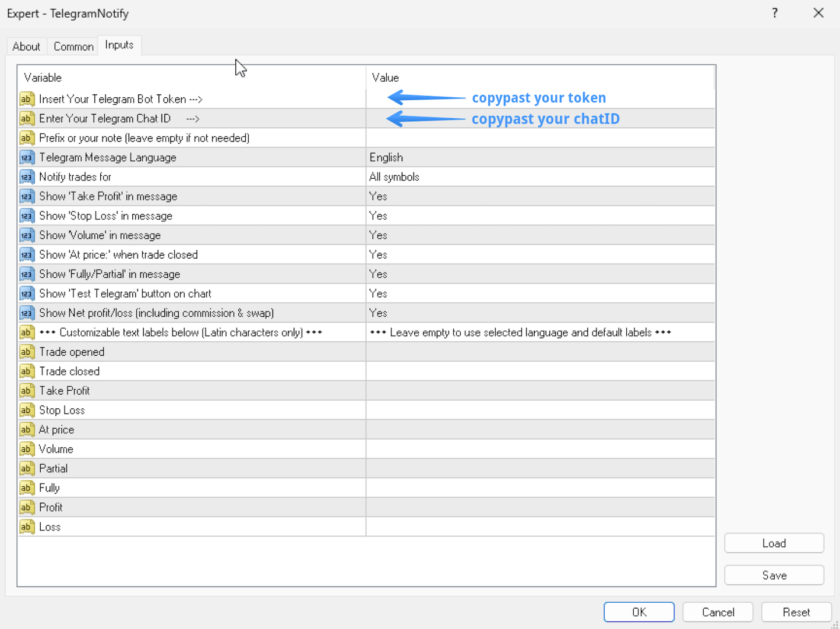Click the string icon next to Trade opened
This screenshot has height=629, width=840.
point(27,352)
